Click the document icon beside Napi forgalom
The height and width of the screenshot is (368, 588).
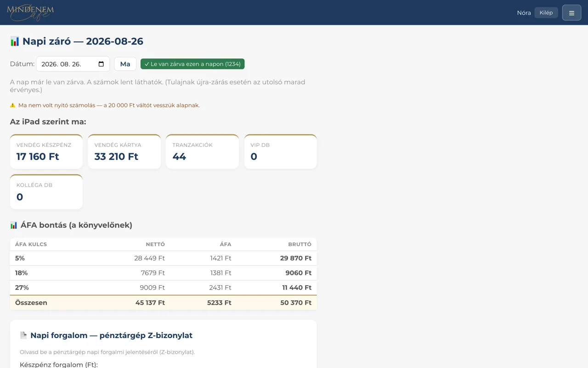pos(23,335)
